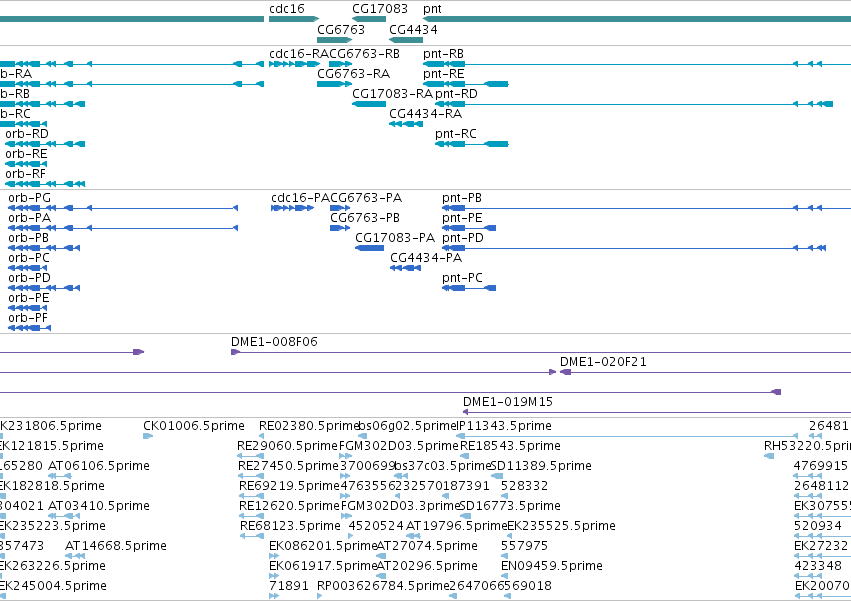Open the pnt-RD transcript label
This screenshot has width=851, height=601.
point(456,94)
